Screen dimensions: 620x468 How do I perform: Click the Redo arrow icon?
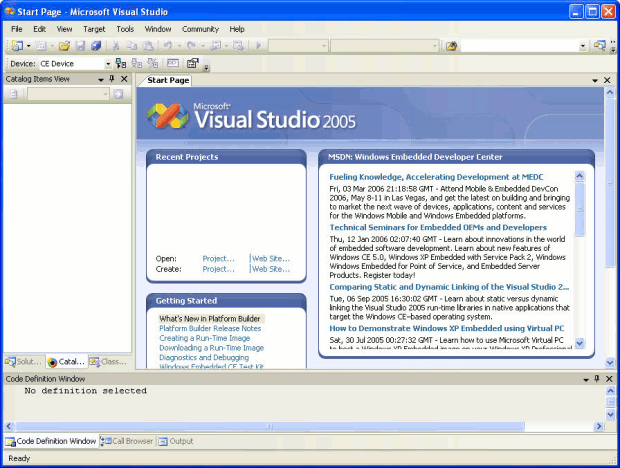tap(191, 46)
